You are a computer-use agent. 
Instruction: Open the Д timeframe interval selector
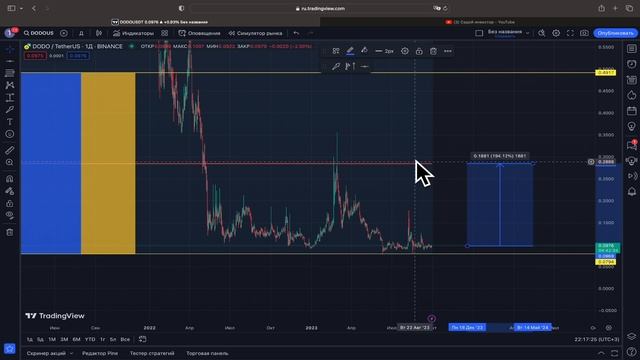point(81,33)
